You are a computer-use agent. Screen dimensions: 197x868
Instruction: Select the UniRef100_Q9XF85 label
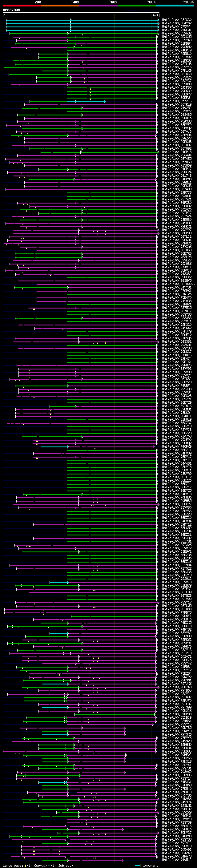177,88
